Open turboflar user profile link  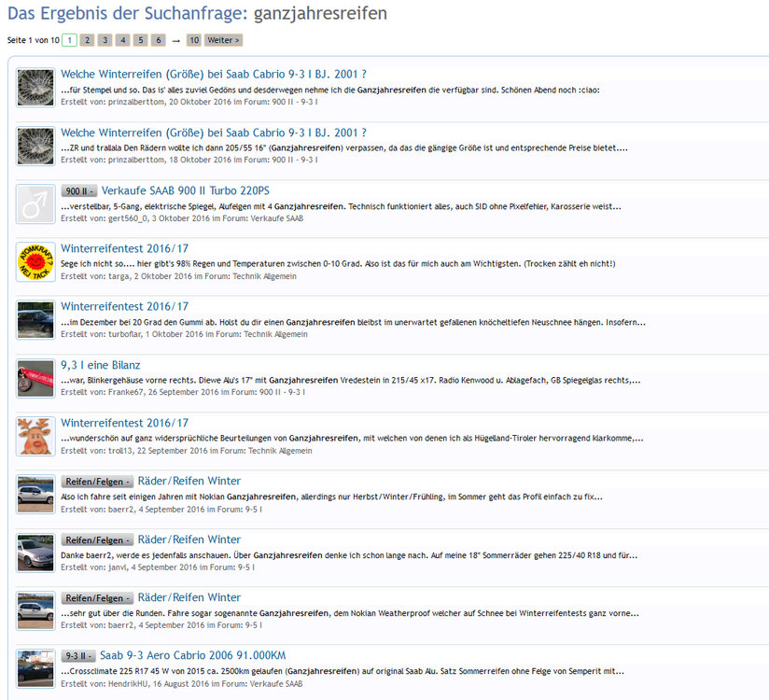[x=125, y=334]
